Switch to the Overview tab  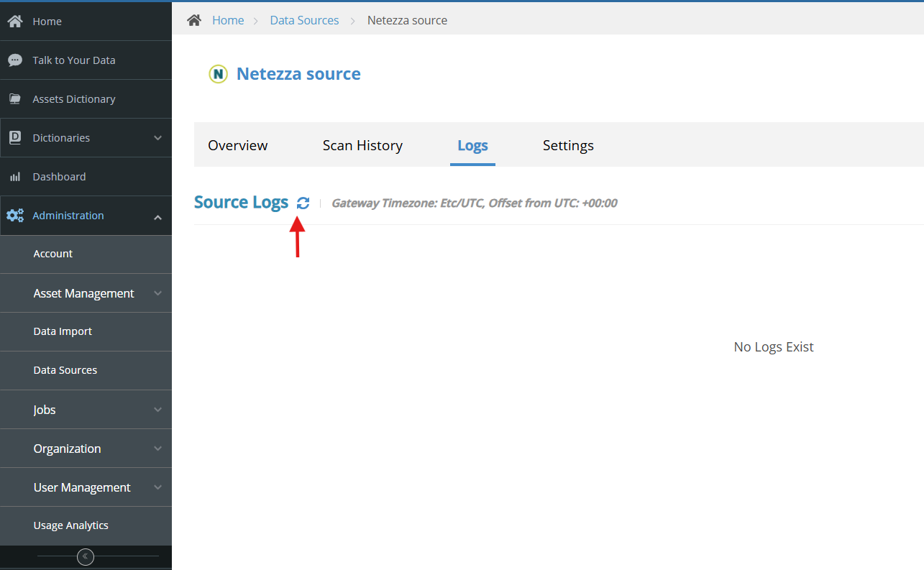tap(238, 145)
